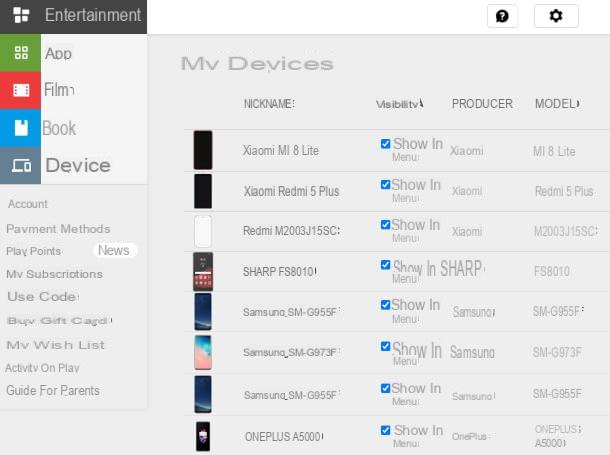Click the OnePlus producer cell
Image resolution: width=610 pixels, height=455 pixels.
click(470, 437)
